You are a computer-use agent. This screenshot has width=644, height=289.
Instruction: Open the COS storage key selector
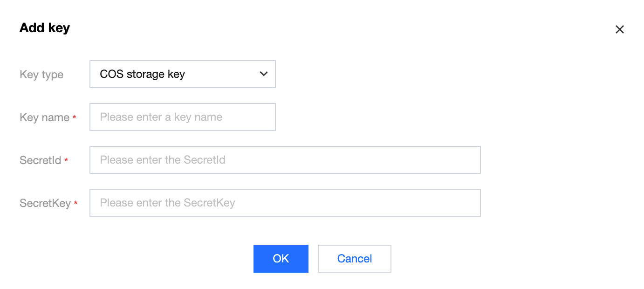[x=182, y=74]
